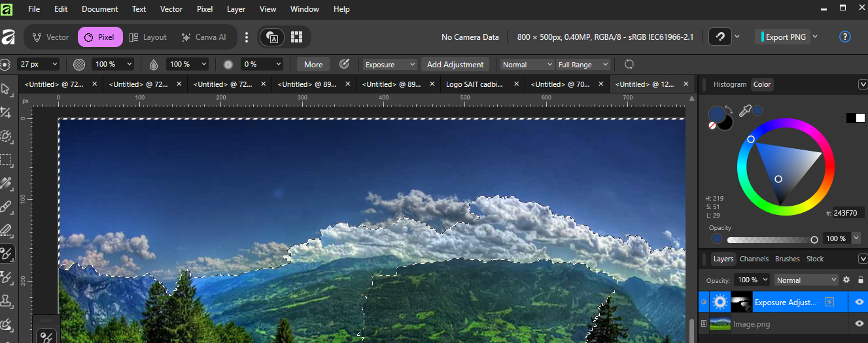This screenshot has height=343, width=868.
Task: Open the Layers panel blend mode dropdown
Action: [807, 280]
